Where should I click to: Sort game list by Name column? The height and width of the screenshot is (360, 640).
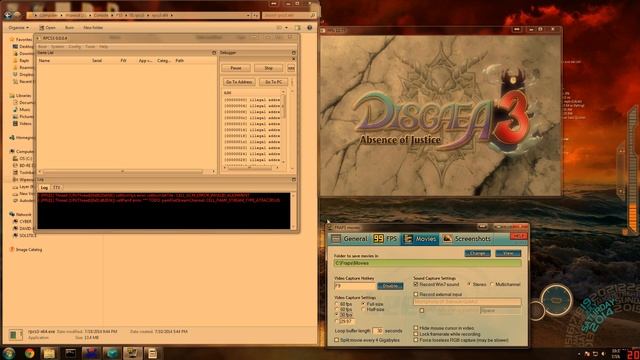44,60
